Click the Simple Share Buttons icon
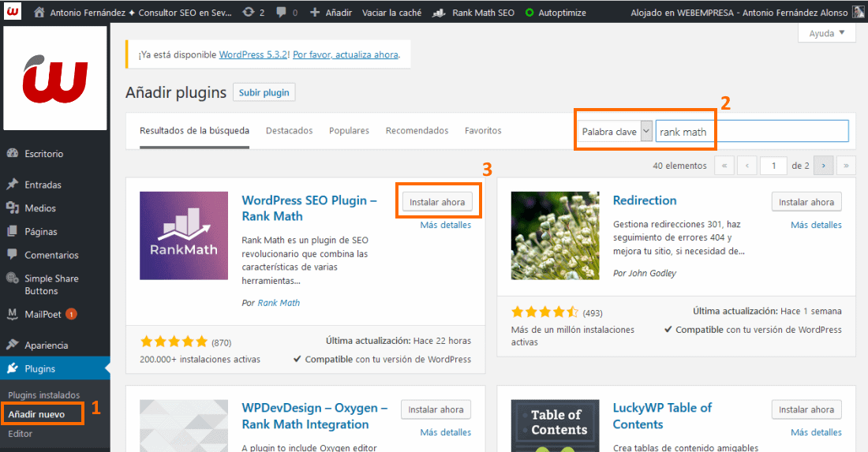The image size is (868, 452). (x=13, y=278)
